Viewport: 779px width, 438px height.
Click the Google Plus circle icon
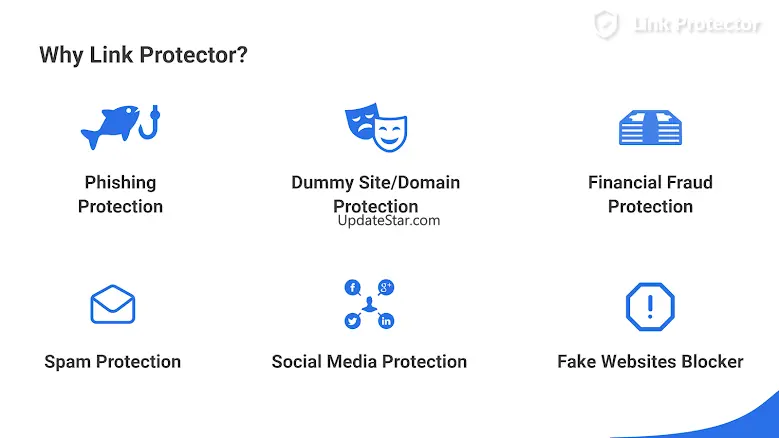[x=386, y=288]
